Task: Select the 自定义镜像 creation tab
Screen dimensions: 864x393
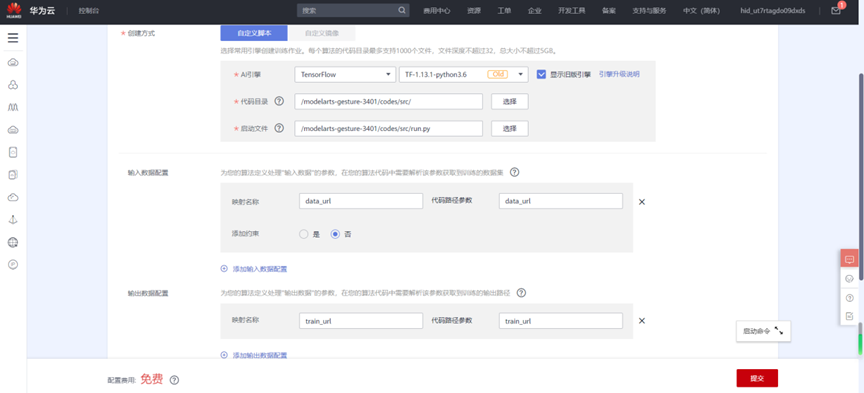Action: coord(322,33)
